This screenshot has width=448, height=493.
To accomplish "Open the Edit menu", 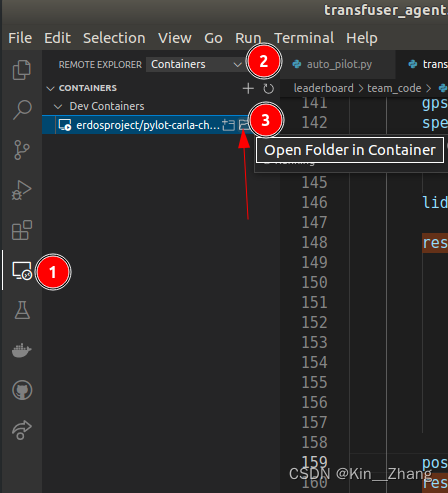I will [x=57, y=38].
